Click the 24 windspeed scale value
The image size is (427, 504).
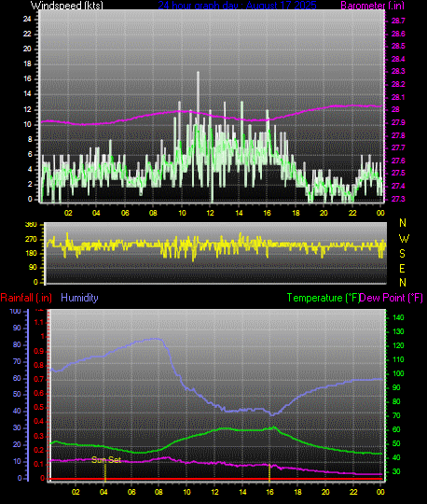(27, 19)
